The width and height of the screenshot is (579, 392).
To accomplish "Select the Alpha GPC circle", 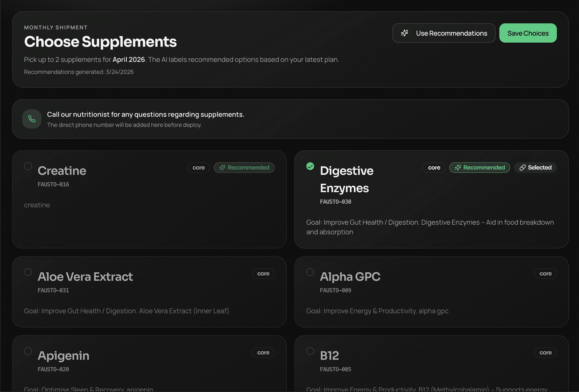I will point(310,272).
